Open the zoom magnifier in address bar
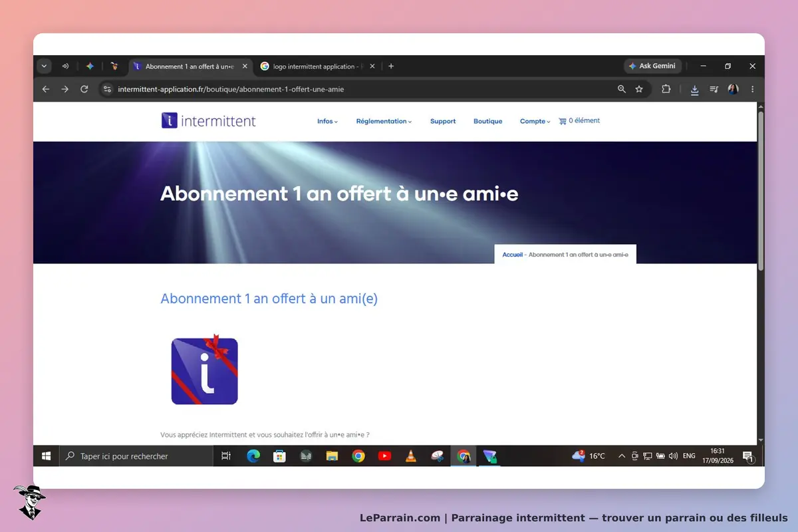Viewport: 798px width, 532px height. tap(622, 89)
